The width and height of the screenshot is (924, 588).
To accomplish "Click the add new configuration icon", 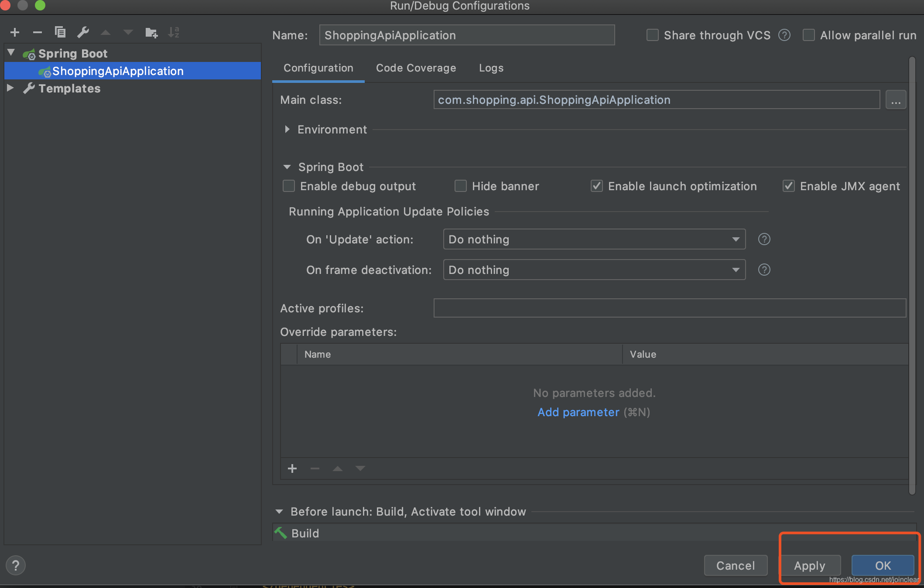I will [15, 32].
